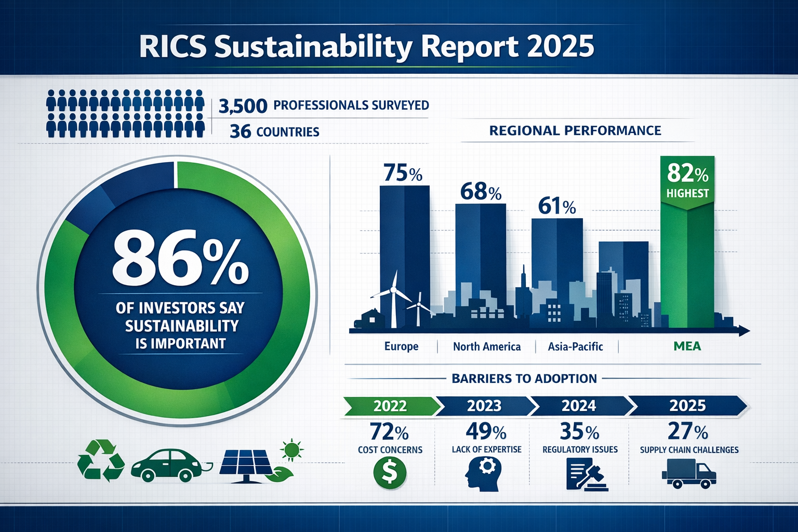Click the green sun icon near solar panel
Viewport: 798px width, 532px height.
click(x=291, y=450)
